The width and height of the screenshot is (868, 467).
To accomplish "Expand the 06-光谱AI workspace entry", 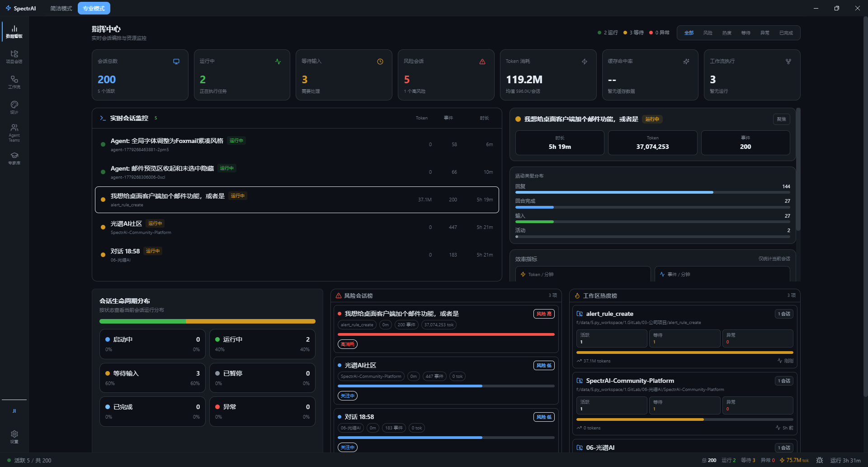I will [684, 448].
